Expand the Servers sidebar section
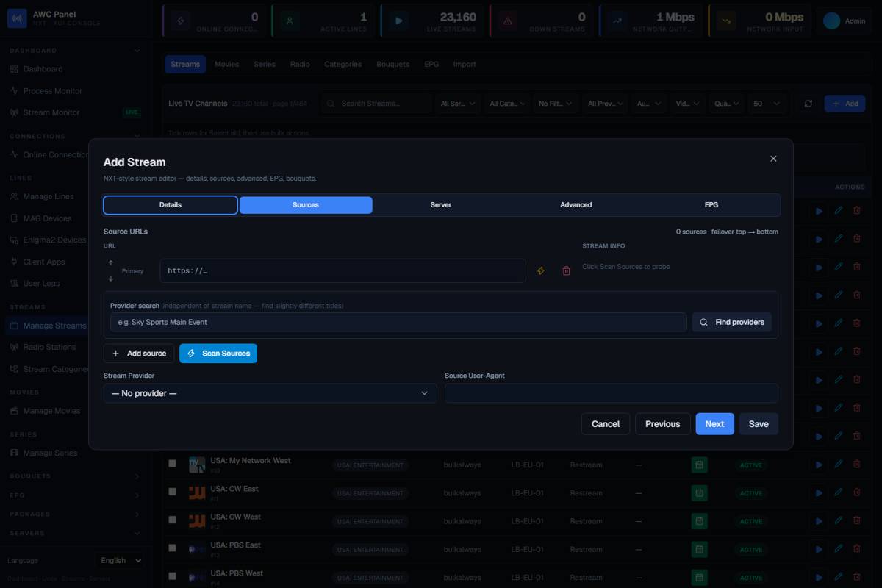Viewport: 882px width, 588px height. pyautogui.click(x=74, y=534)
